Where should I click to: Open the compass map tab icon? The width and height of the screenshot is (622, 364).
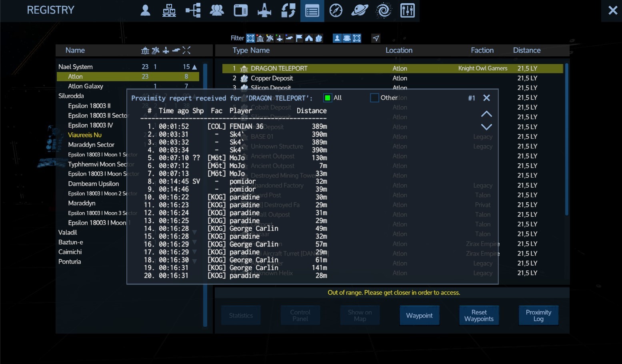[336, 10]
